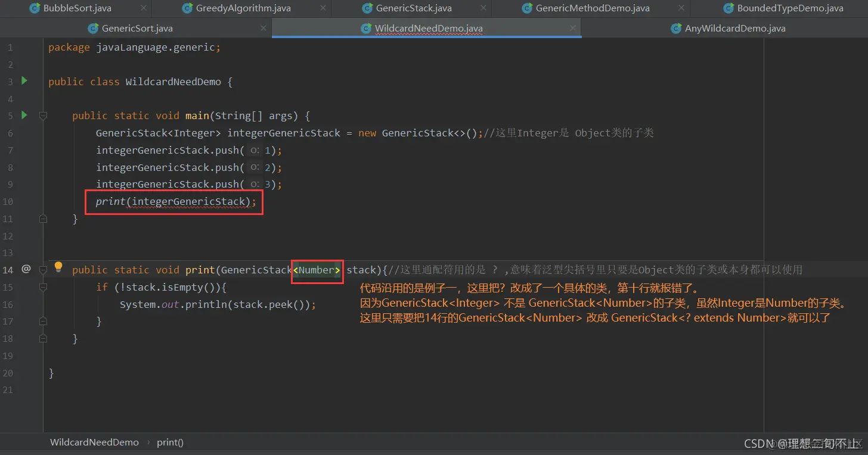The width and height of the screenshot is (868, 455).
Task: Click the push call with hint value 2
Action: coord(189,167)
